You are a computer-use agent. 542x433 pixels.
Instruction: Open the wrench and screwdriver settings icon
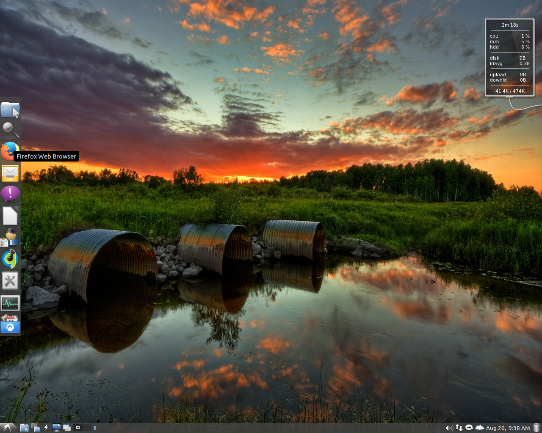10,281
